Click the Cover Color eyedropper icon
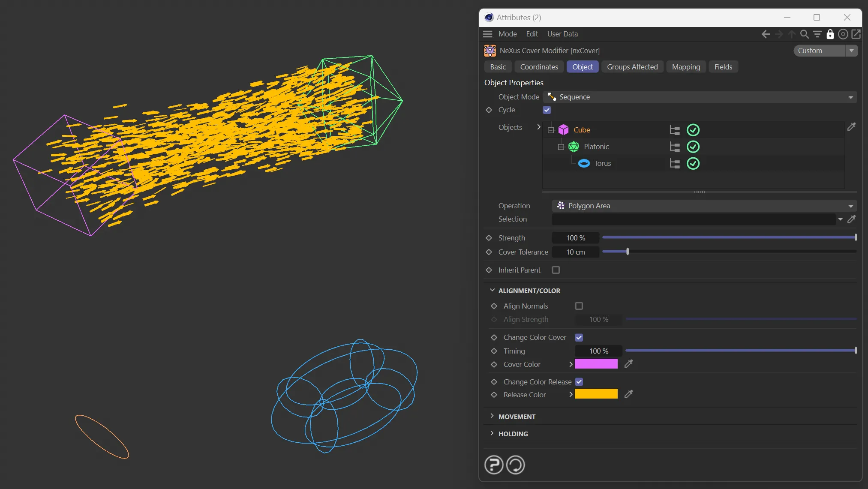This screenshot has height=489, width=868. pos(628,364)
